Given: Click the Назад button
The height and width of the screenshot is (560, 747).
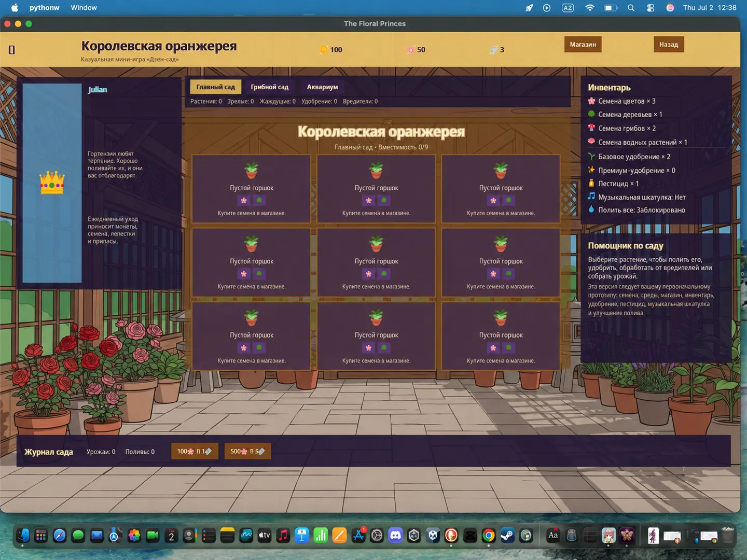Looking at the screenshot, I should tap(669, 45).
